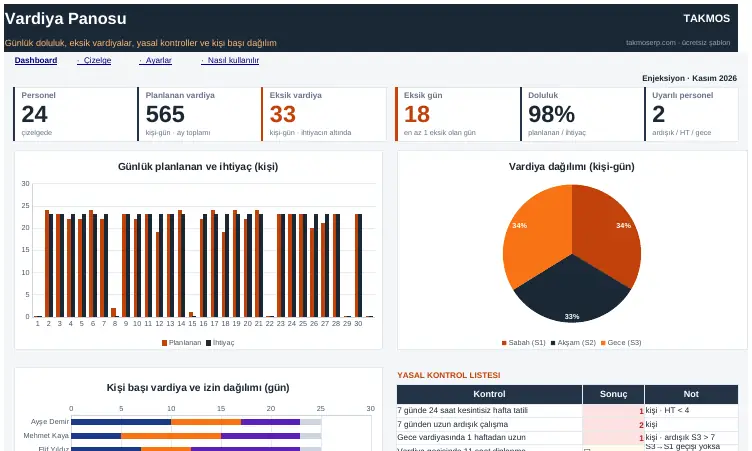The width and height of the screenshot is (752, 451).
Task: Click the en az 1 eksik olan gün caption
Action: [440, 132]
